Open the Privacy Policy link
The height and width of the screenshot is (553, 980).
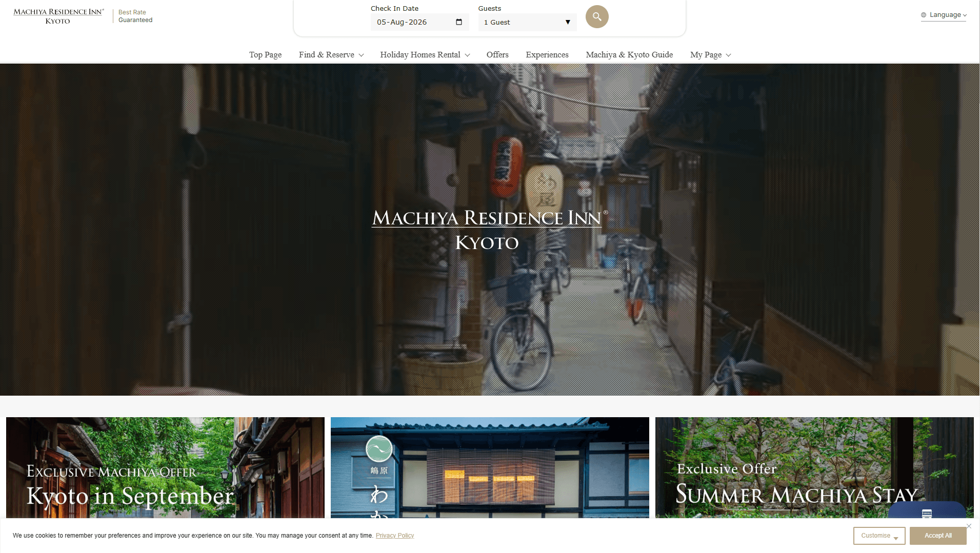(x=394, y=536)
